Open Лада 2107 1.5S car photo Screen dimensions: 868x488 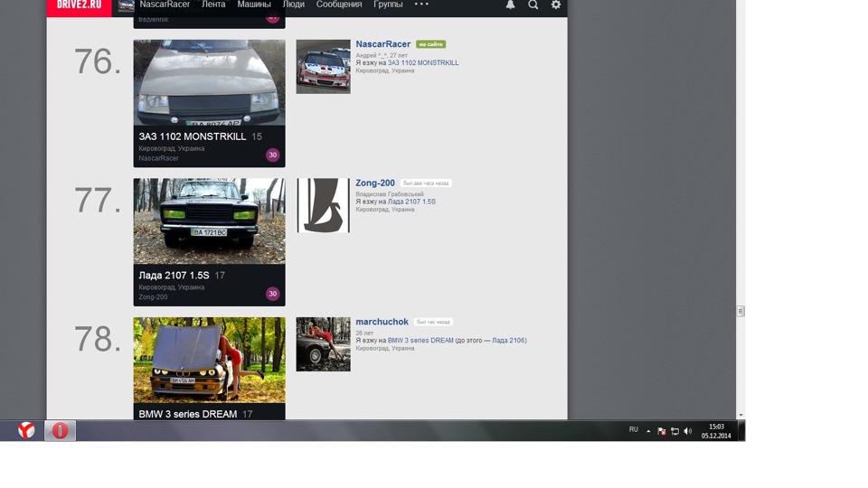pyautogui.click(x=209, y=221)
